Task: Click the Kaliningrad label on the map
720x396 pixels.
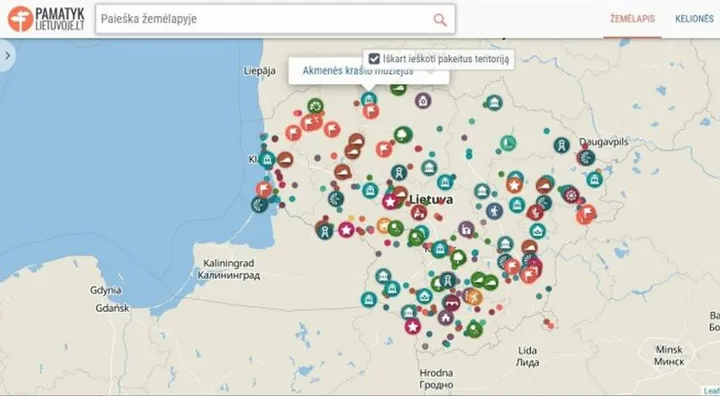Action: tap(229, 269)
